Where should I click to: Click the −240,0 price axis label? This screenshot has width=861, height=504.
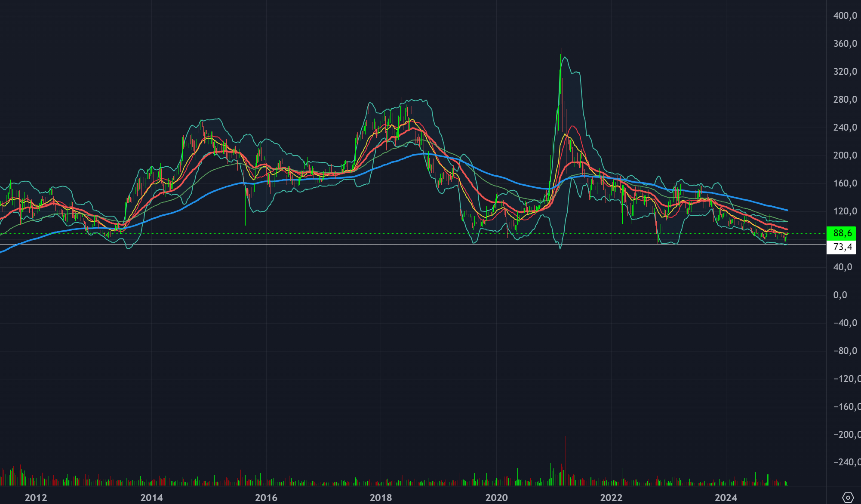click(847, 462)
